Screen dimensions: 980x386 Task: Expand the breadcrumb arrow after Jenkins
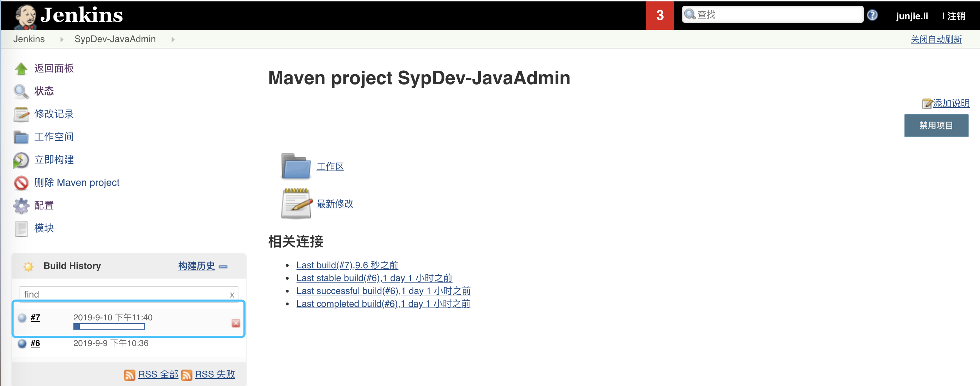[62, 39]
